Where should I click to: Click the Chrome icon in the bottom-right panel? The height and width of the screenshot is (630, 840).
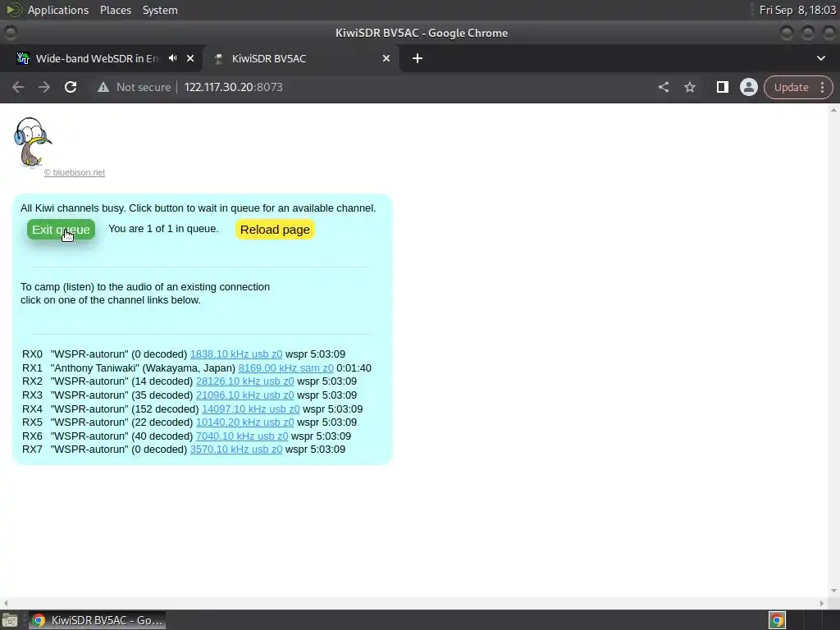coord(777,620)
